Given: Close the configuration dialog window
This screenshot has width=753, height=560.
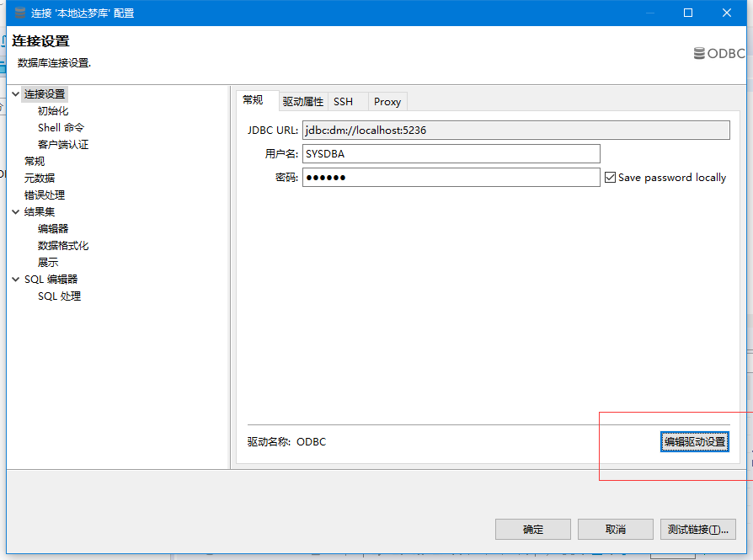Looking at the screenshot, I should (x=727, y=13).
